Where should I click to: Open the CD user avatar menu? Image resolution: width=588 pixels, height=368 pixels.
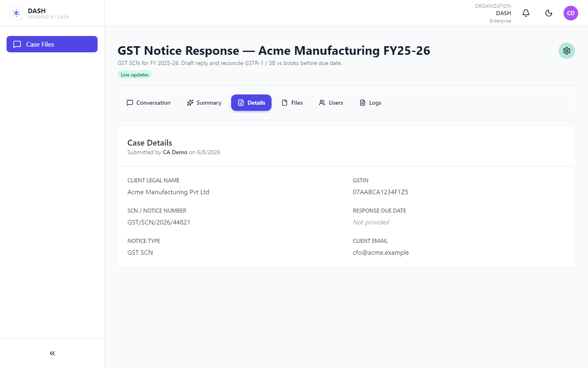pos(571,13)
